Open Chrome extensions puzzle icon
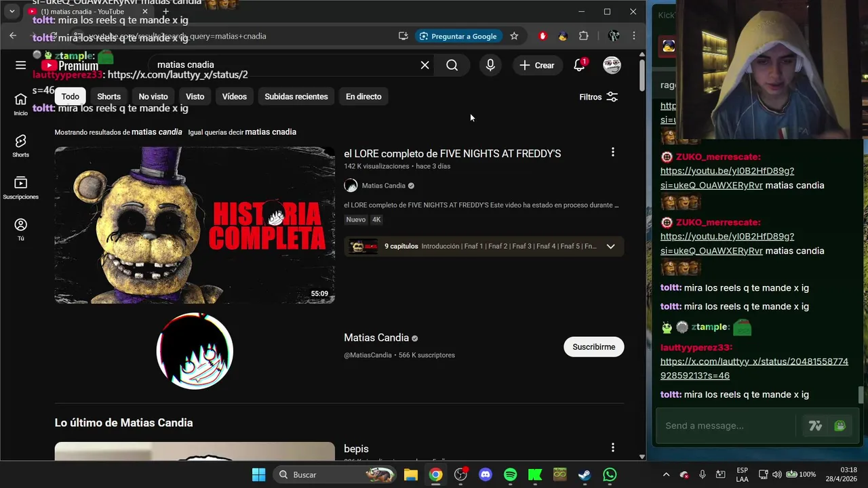The image size is (868, 488). coord(583,36)
